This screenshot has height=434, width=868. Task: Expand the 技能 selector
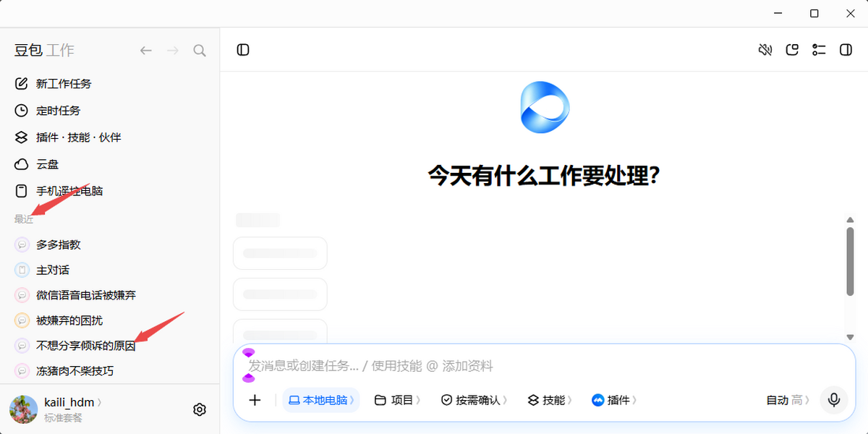coord(550,400)
